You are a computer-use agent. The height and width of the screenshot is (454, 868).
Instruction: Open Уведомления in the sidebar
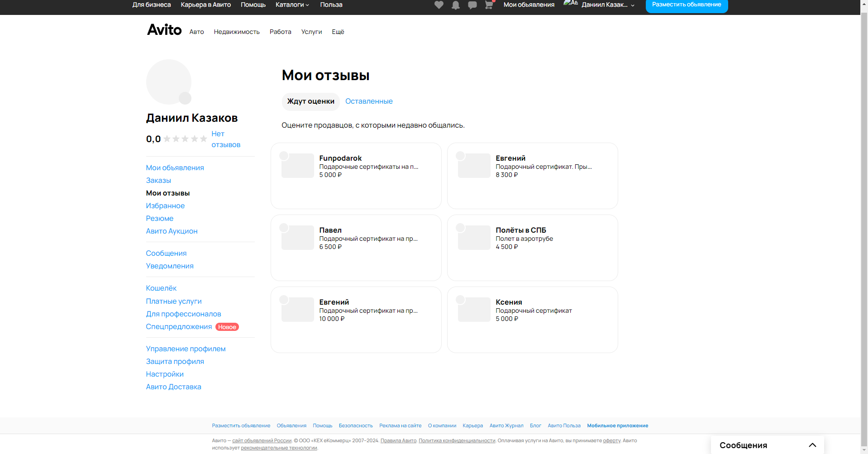coord(170,266)
